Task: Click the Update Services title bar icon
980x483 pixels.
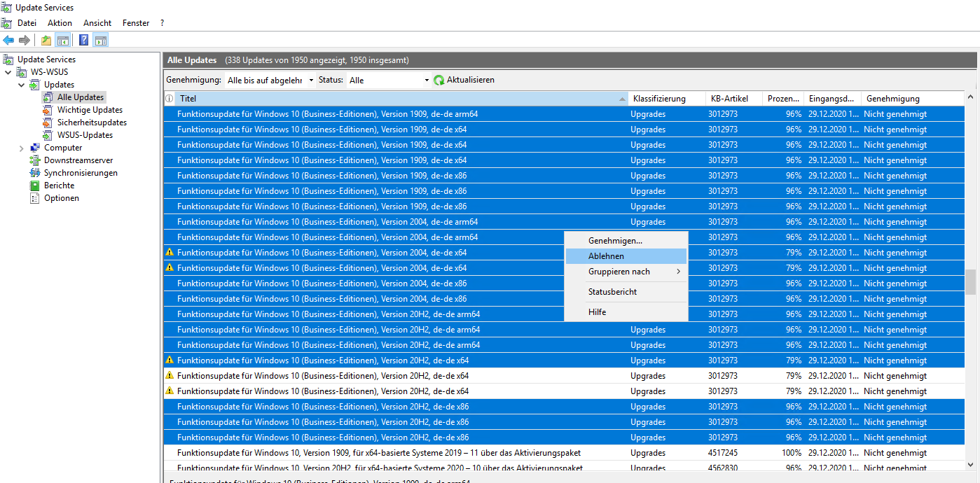Action: tap(6, 8)
